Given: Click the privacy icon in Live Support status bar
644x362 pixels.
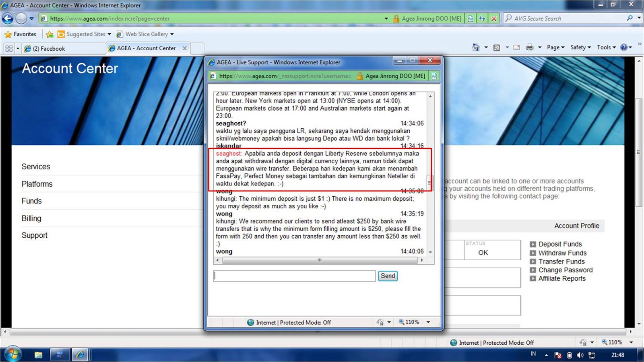Looking at the screenshot, I should pos(380,322).
